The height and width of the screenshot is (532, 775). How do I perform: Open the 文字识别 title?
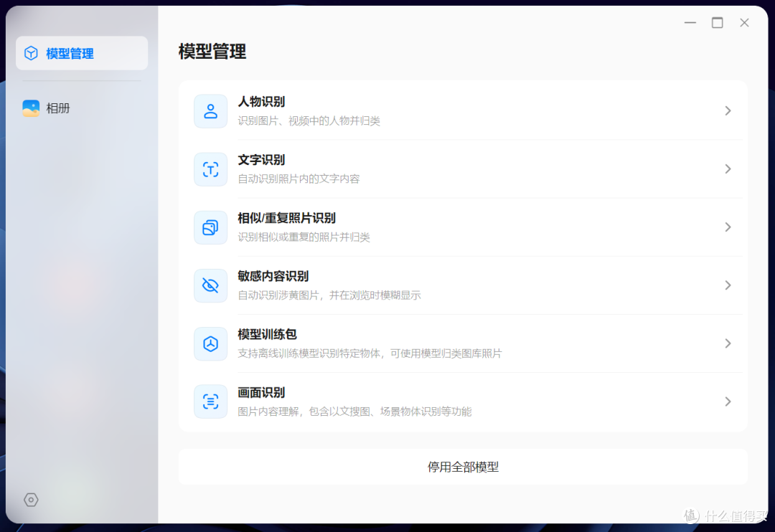click(261, 160)
